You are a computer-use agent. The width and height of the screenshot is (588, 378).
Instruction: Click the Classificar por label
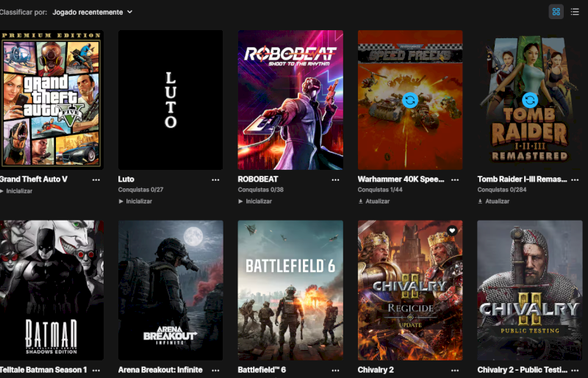tap(24, 12)
